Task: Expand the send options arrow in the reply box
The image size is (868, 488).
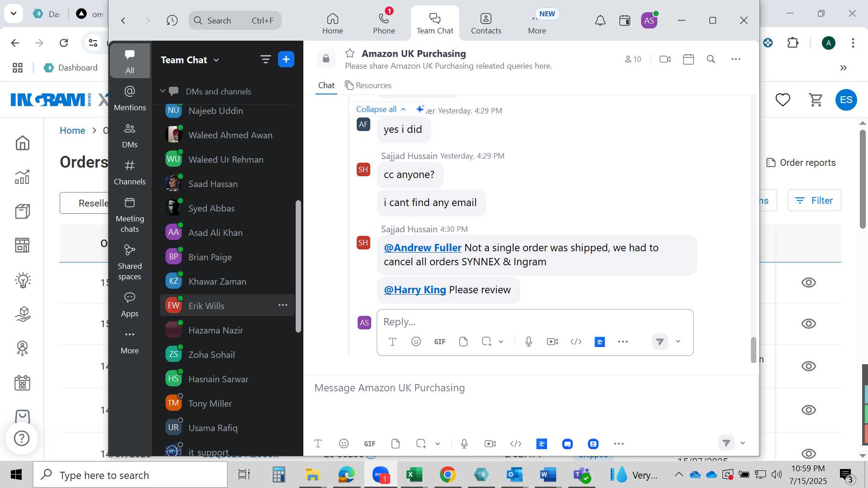Action: click(678, 342)
